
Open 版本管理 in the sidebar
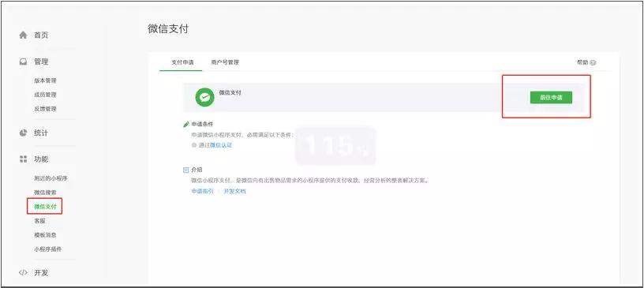45,80
